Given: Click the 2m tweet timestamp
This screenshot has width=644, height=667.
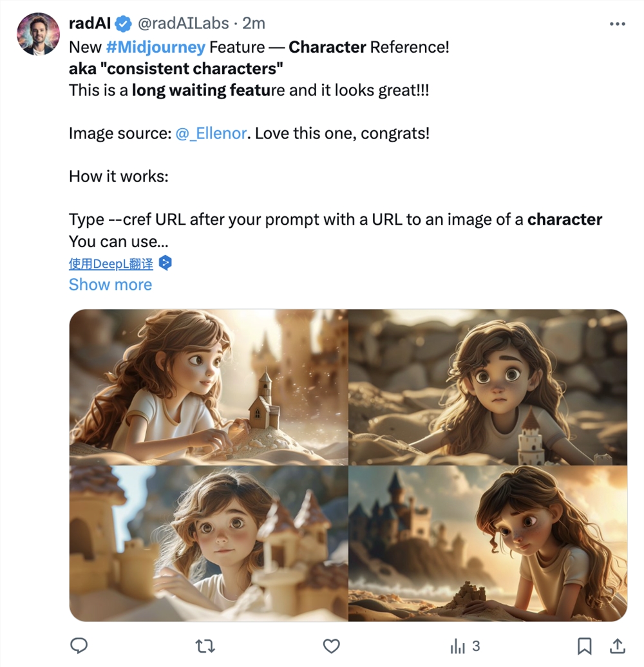Looking at the screenshot, I should [x=254, y=24].
